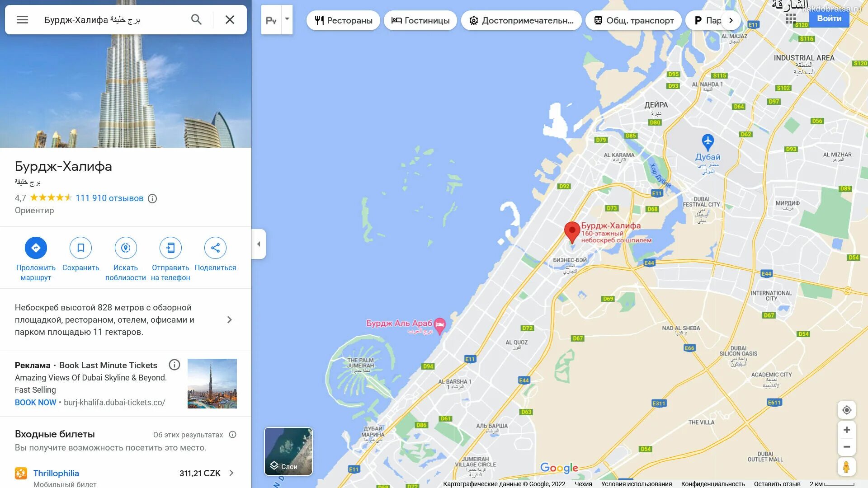Share place with Поделиться icon
Screen dimensions: 868x488
(215, 248)
